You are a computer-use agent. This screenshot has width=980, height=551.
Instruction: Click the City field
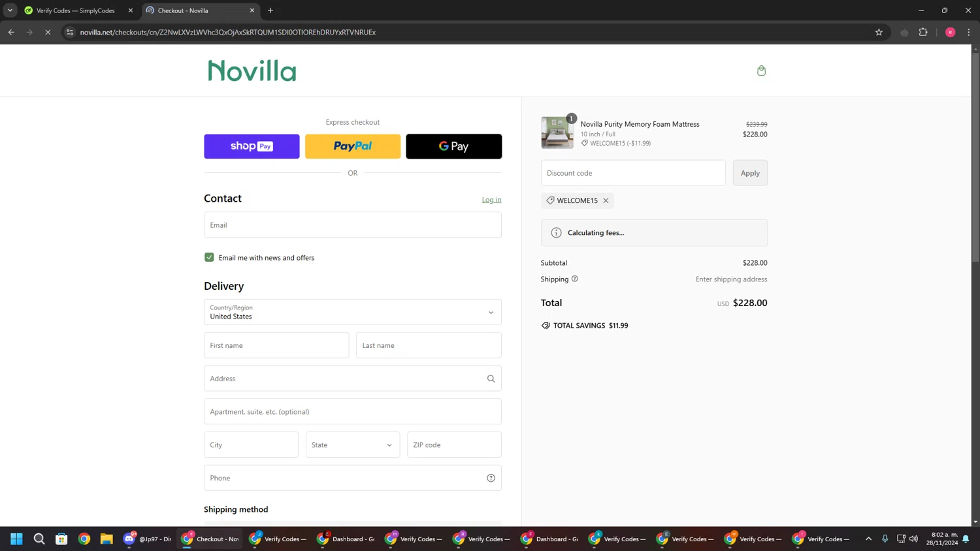click(x=251, y=445)
